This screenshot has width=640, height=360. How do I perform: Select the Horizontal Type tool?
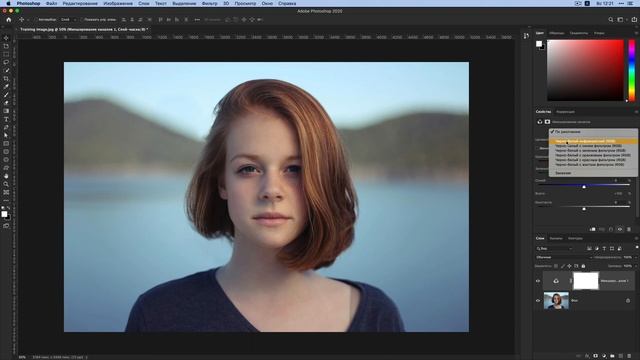point(6,119)
